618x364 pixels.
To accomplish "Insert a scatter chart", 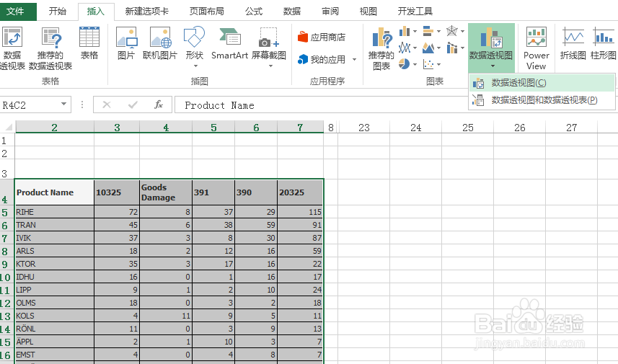I will 428,64.
